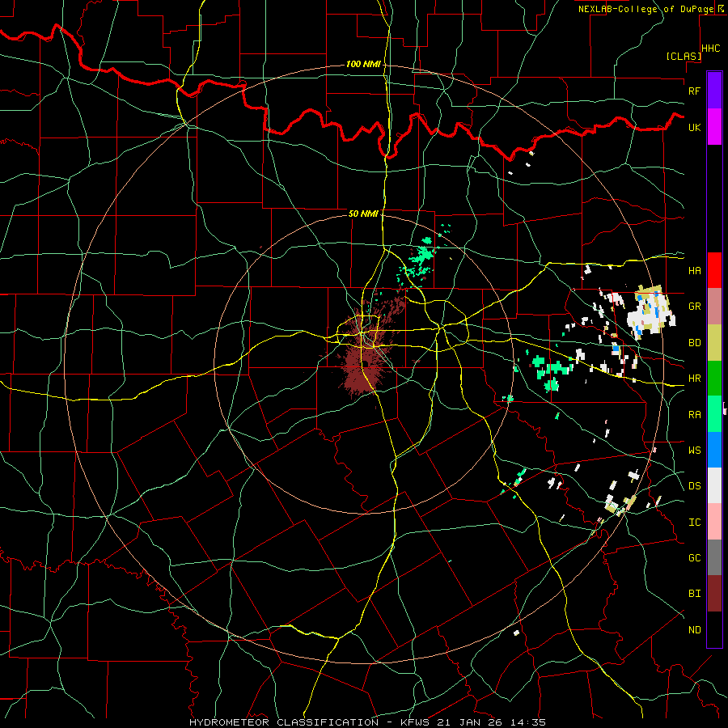Image resolution: width=728 pixels, height=728 pixels.
Task: Click the IC legend label
Action: point(694,523)
